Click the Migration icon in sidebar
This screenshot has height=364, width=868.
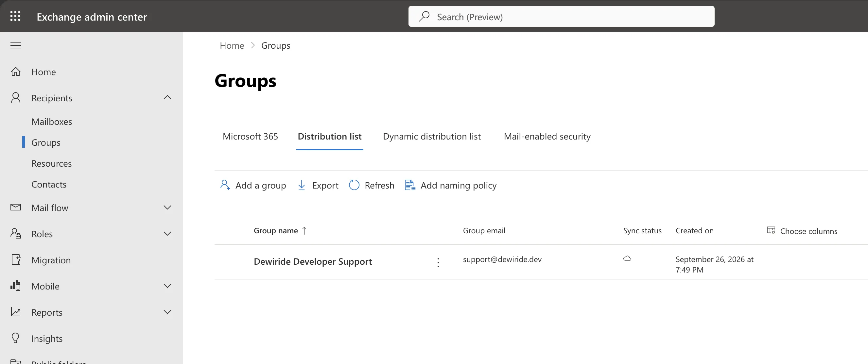[16, 260]
